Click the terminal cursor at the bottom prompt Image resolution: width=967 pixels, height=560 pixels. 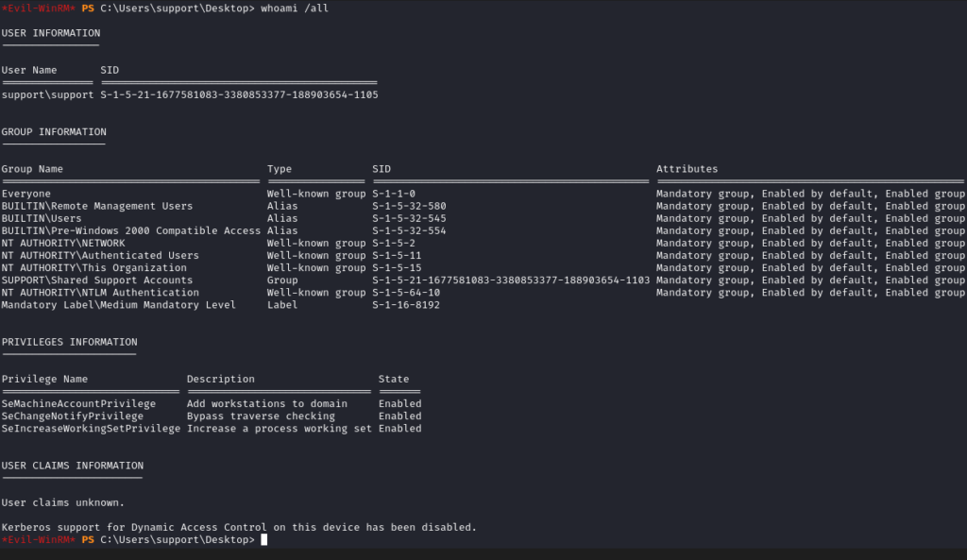(x=264, y=539)
